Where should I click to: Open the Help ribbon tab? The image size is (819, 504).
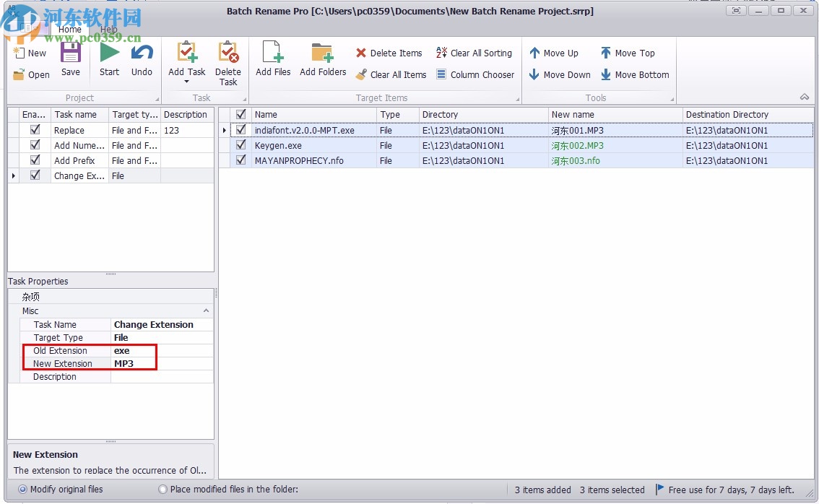click(109, 30)
